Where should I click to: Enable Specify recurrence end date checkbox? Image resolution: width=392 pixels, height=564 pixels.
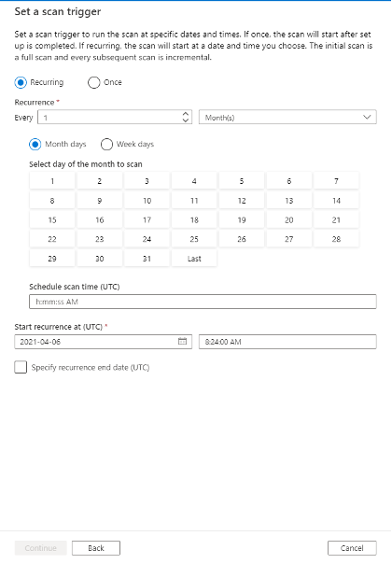click(x=21, y=367)
